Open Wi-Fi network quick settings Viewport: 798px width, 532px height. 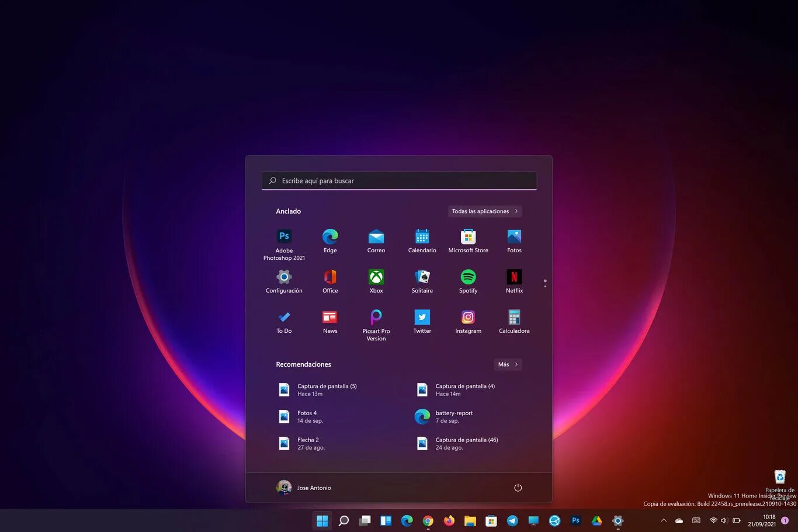[713, 520]
